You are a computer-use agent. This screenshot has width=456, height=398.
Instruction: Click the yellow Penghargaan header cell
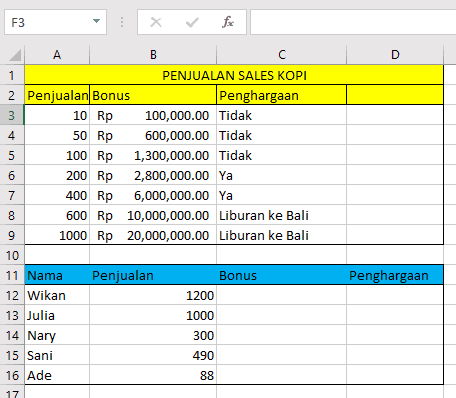pyautogui.click(x=282, y=95)
